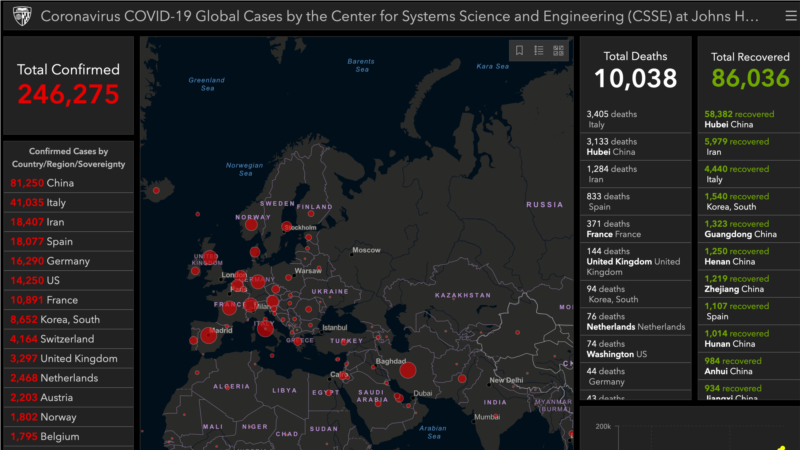
Task: Open the map bookmarks icon
Action: [x=519, y=51]
